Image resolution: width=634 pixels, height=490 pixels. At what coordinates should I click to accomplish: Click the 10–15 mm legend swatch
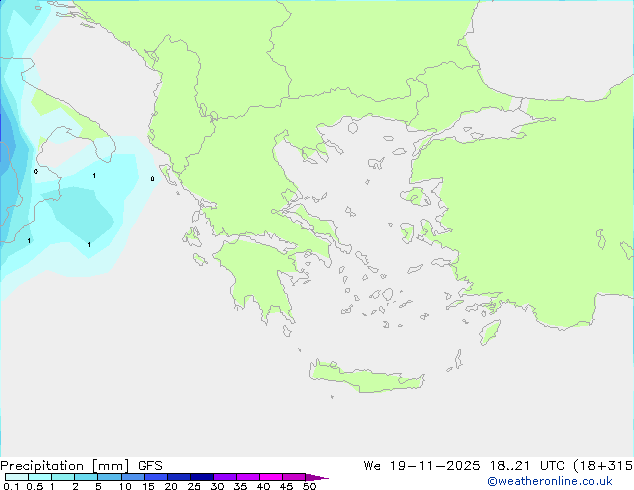tap(132, 477)
